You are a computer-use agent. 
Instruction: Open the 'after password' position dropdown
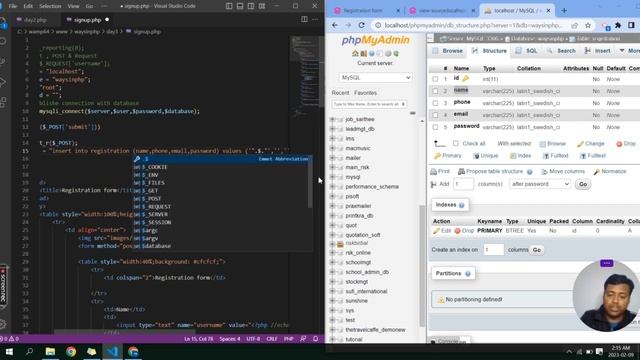point(540,184)
